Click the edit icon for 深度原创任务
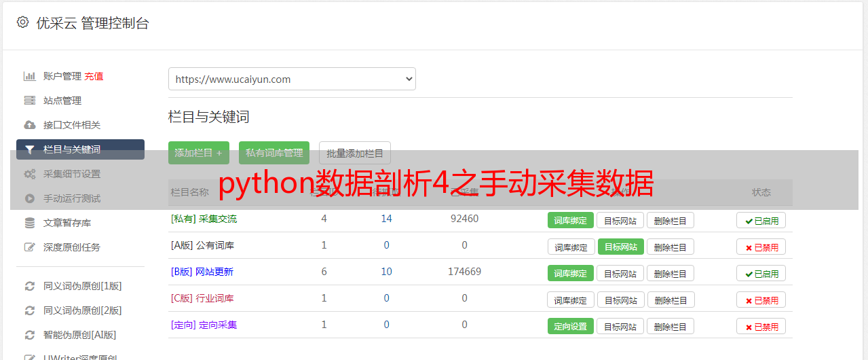Viewport: 868px width, 360px height. (29, 247)
